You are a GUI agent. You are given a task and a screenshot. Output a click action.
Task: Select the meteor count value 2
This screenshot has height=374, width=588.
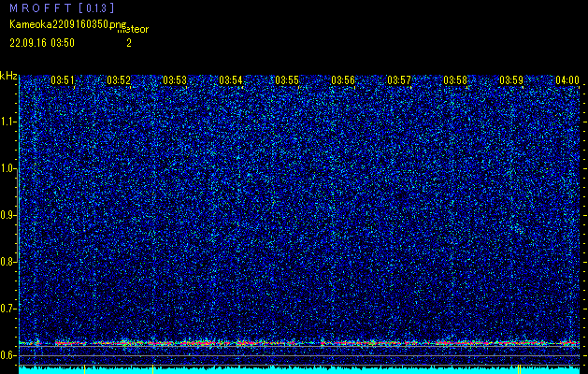129,43
